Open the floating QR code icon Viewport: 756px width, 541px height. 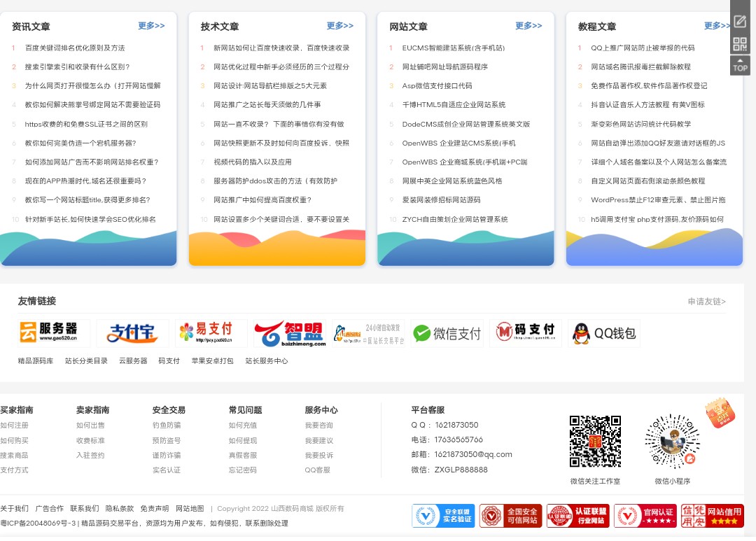pyautogui.click(x=740, y=44)
